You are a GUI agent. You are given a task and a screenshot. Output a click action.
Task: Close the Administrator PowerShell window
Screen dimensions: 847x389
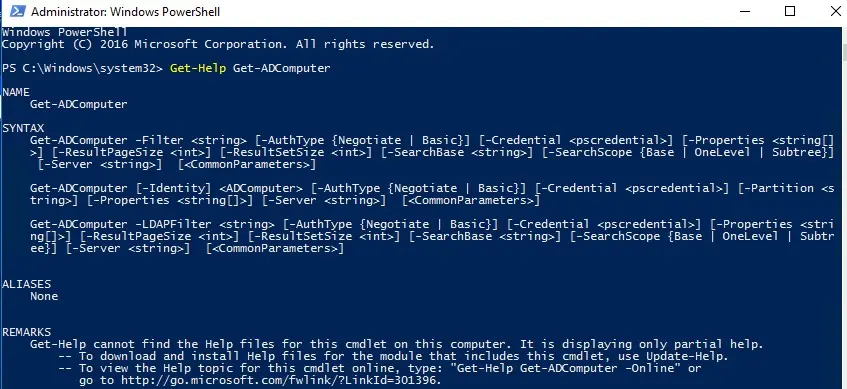tap(835, 11)
